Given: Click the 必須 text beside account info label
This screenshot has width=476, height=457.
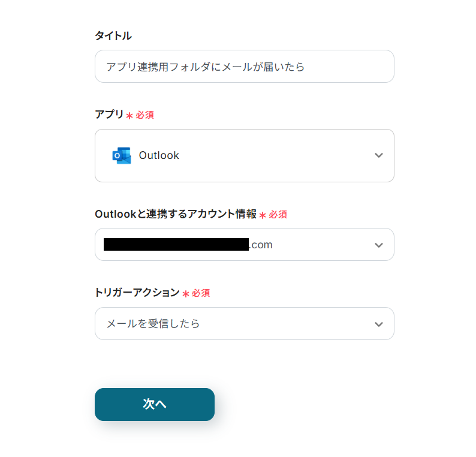Looking at the screenshot, I should (x=278, y=215).
